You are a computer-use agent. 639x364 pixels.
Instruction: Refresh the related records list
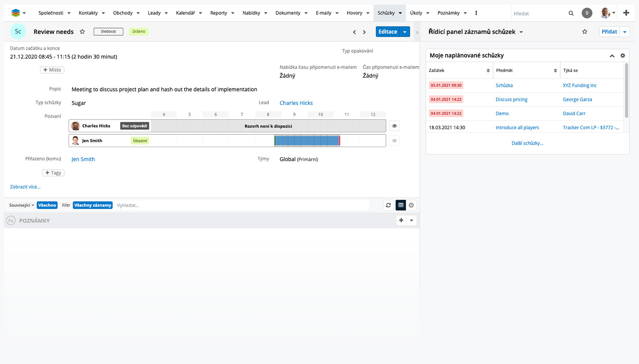[388, 205]
